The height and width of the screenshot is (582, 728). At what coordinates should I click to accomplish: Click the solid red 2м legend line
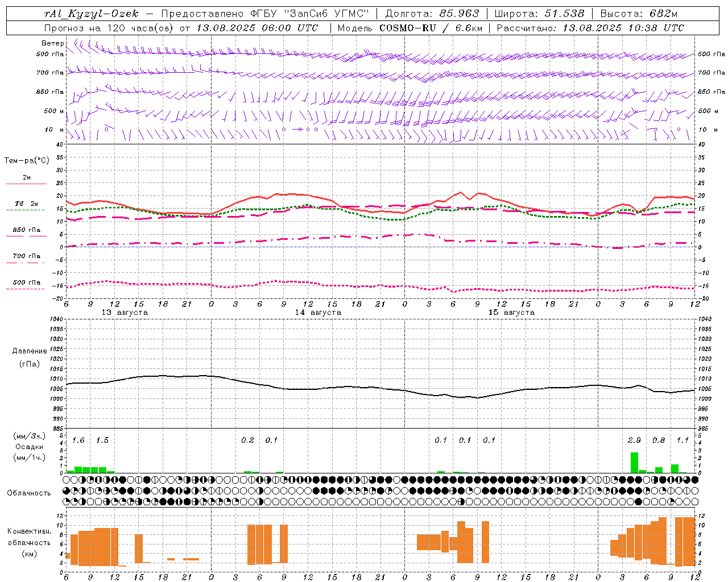click(x=26, y=184)
